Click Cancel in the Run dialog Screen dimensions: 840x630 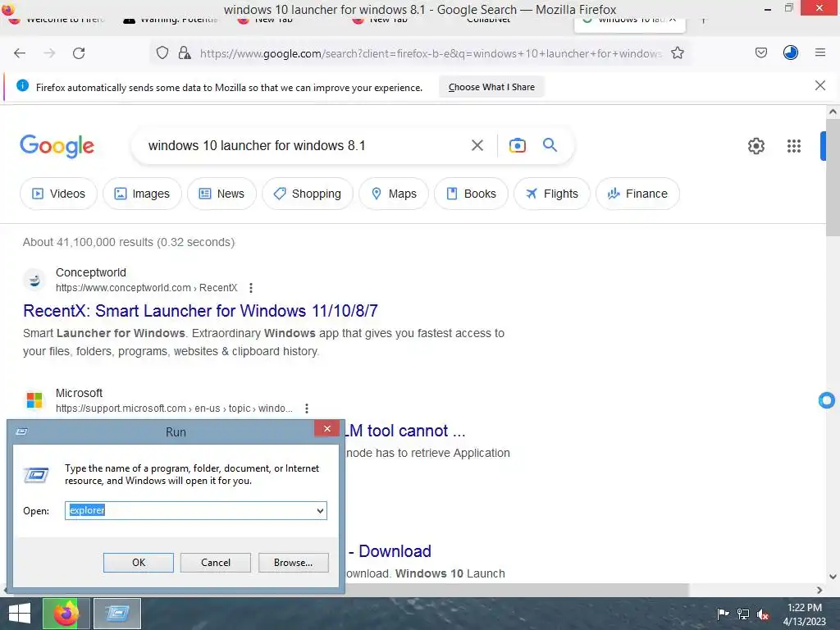click(x=216, y=563)
